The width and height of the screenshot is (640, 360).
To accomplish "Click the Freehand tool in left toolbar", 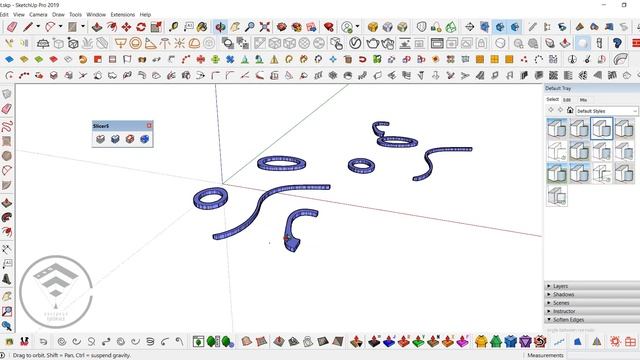I will click(7, 126).
